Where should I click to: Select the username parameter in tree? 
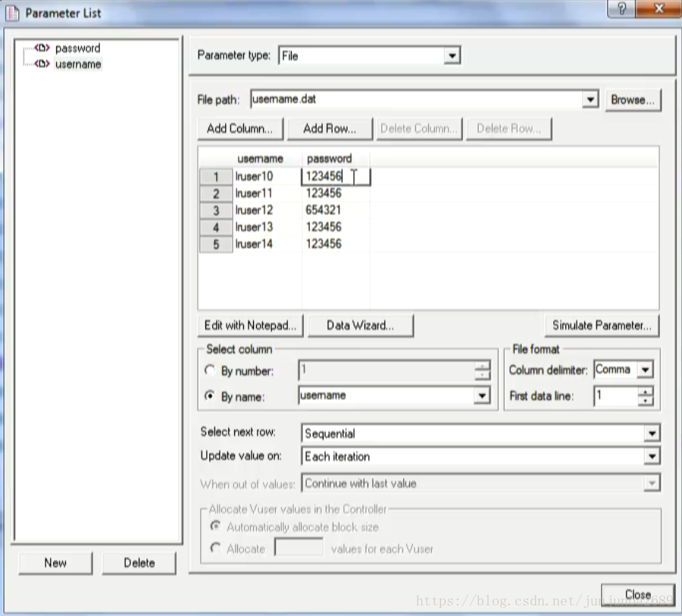point(78,64)
